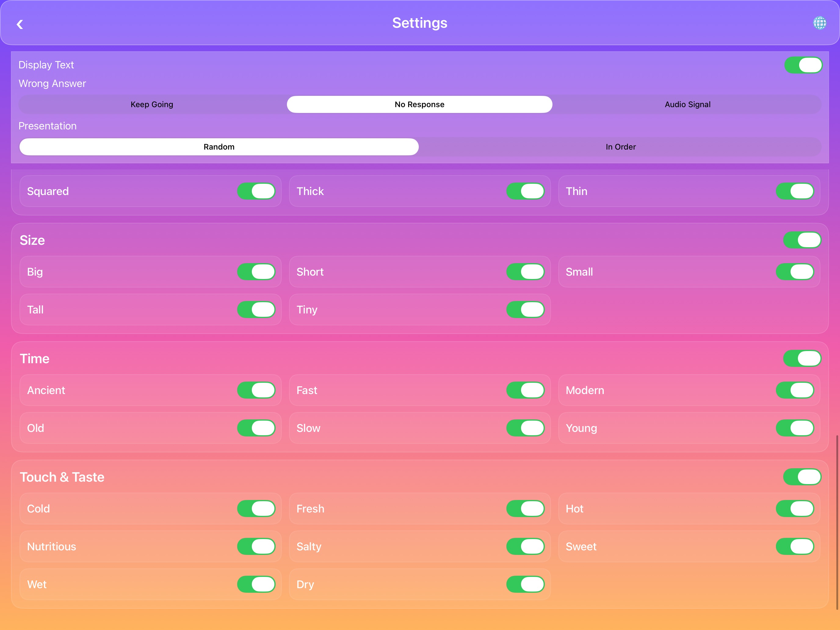Toggle the Nutritious switch

[256, 546]
